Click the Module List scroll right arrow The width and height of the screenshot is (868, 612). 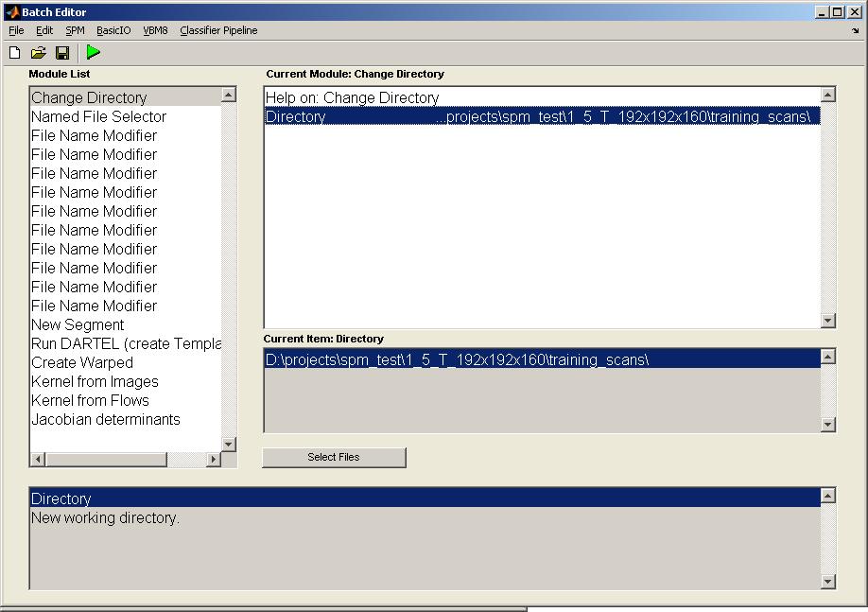[x=214, y=459]
